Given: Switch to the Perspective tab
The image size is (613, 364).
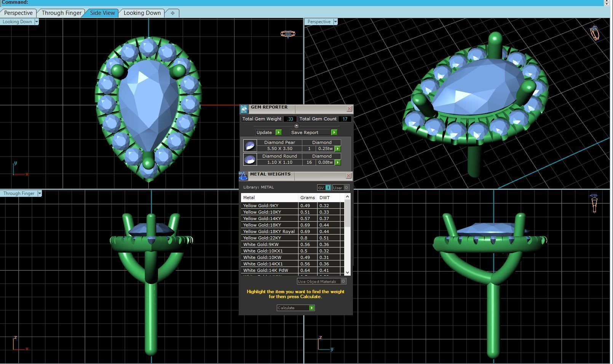Looking at the screenshot, I should coord(18,13).
